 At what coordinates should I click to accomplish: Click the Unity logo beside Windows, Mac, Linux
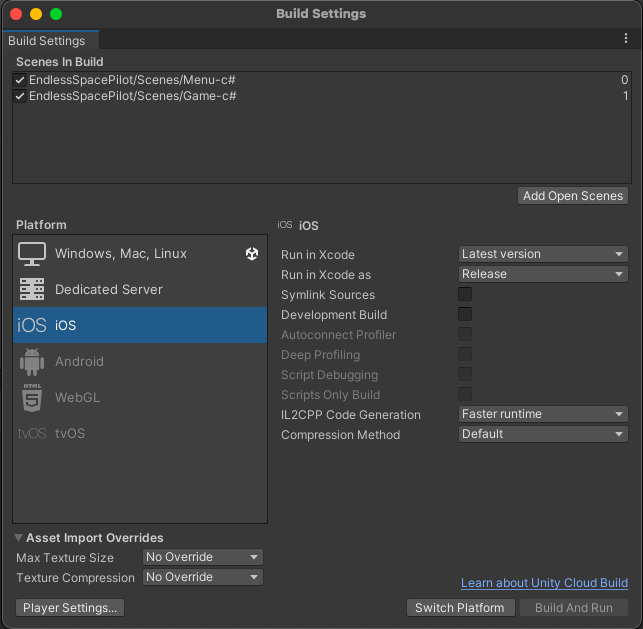(252, 254)
